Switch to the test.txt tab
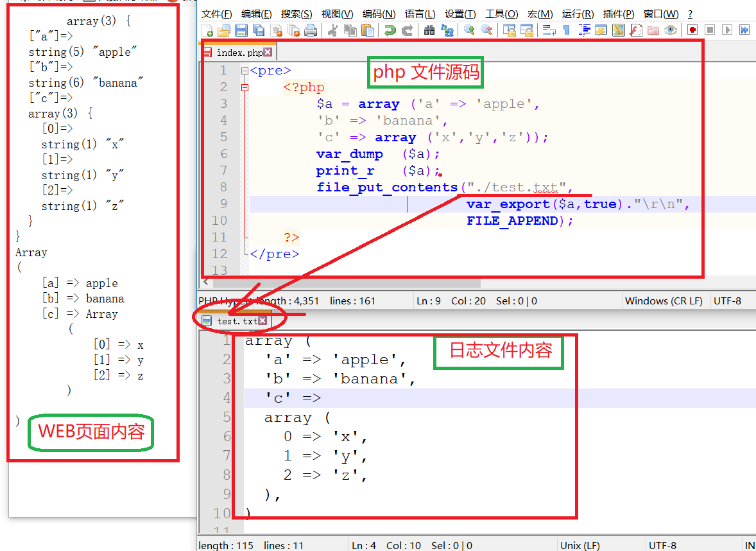This screenshot has width=756, height=551. coord(237,321)
